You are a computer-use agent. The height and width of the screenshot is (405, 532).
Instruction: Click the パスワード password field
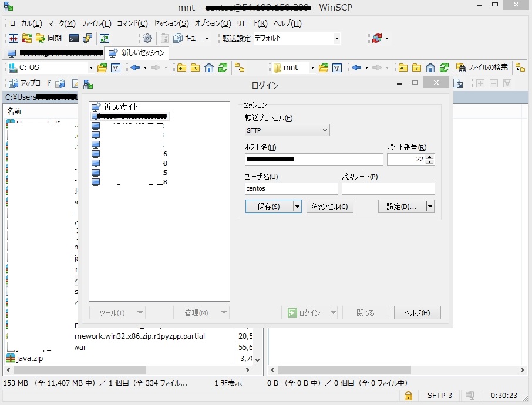(388, 188)
